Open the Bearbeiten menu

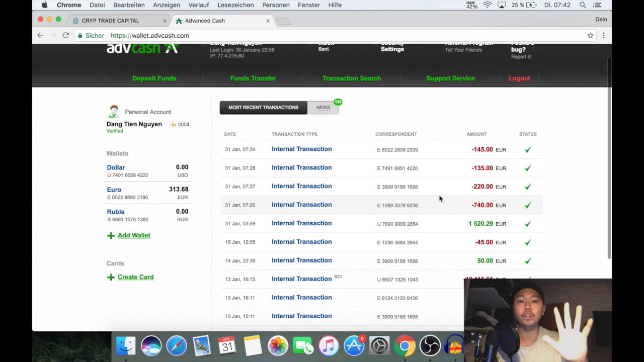129,5
